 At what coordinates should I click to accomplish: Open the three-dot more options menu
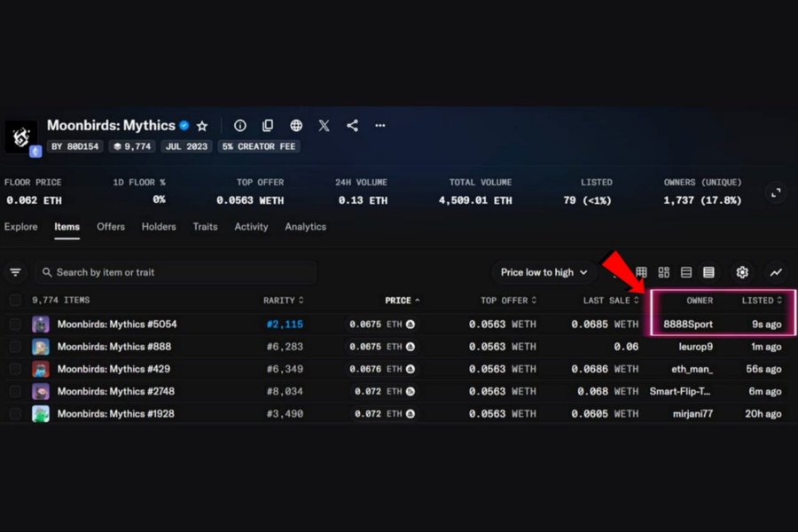tap(380, 125)
